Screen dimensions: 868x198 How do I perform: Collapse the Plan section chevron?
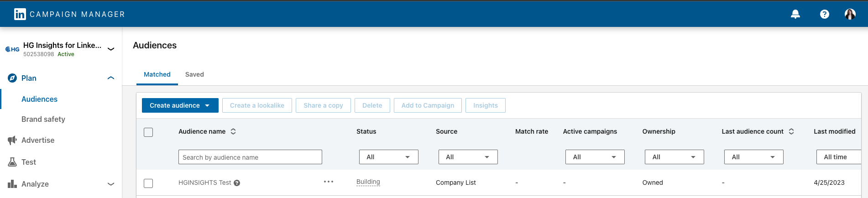point(110,78)
